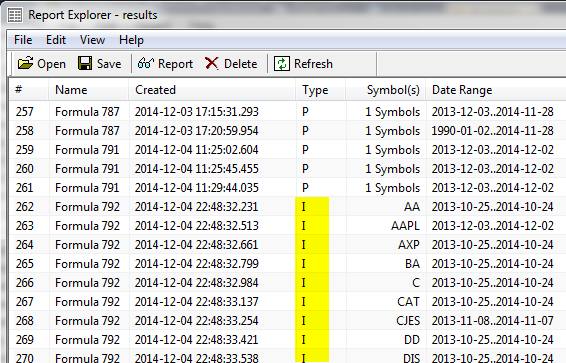Click row number 265

click(25, 264)
